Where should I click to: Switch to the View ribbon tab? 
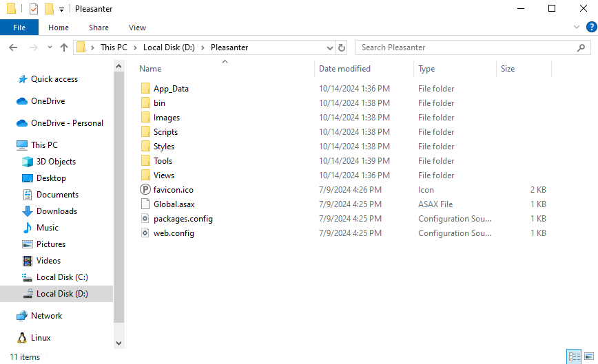point(137,28)
